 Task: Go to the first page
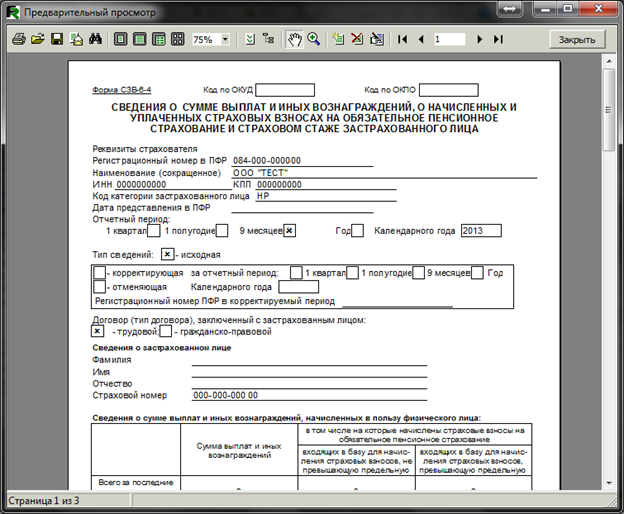[402, 39]
